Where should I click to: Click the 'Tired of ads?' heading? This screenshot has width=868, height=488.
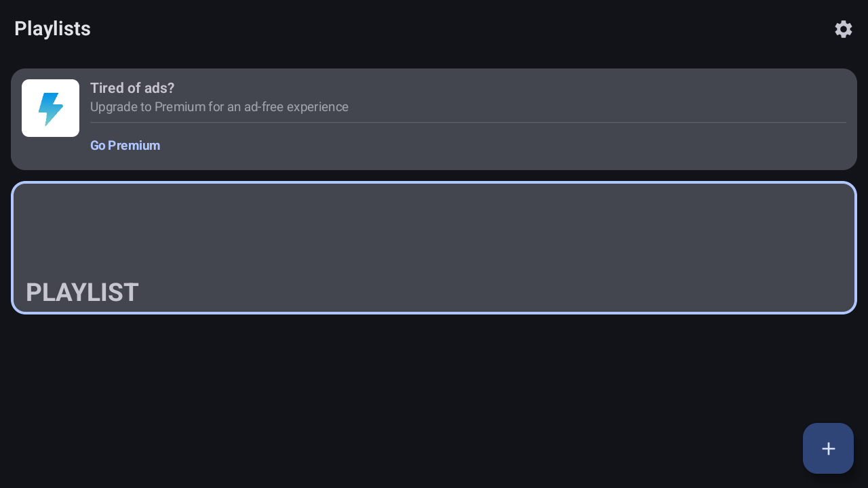132,88
